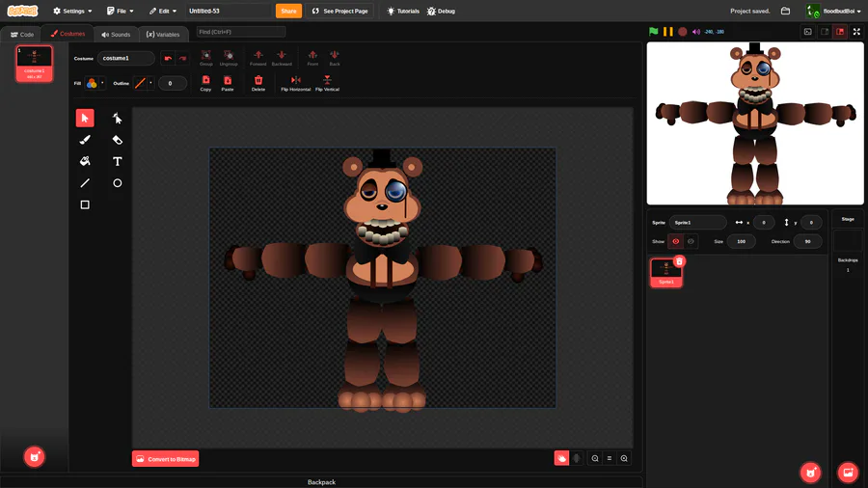This screenshot has height=488, width=868.
Task: Open My Stuff folder icon
Action: pyautogui.click(x=785, y=11)
